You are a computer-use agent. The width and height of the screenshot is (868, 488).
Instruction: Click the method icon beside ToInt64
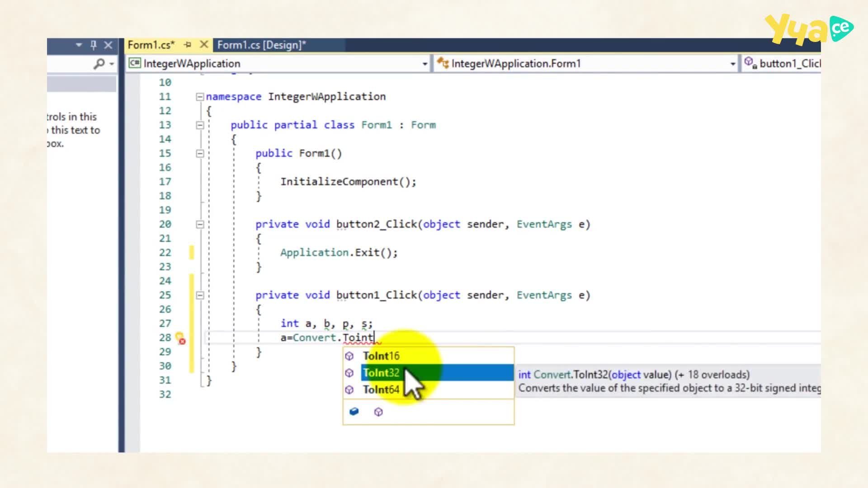pyautogui.click(x=349, y=389)
